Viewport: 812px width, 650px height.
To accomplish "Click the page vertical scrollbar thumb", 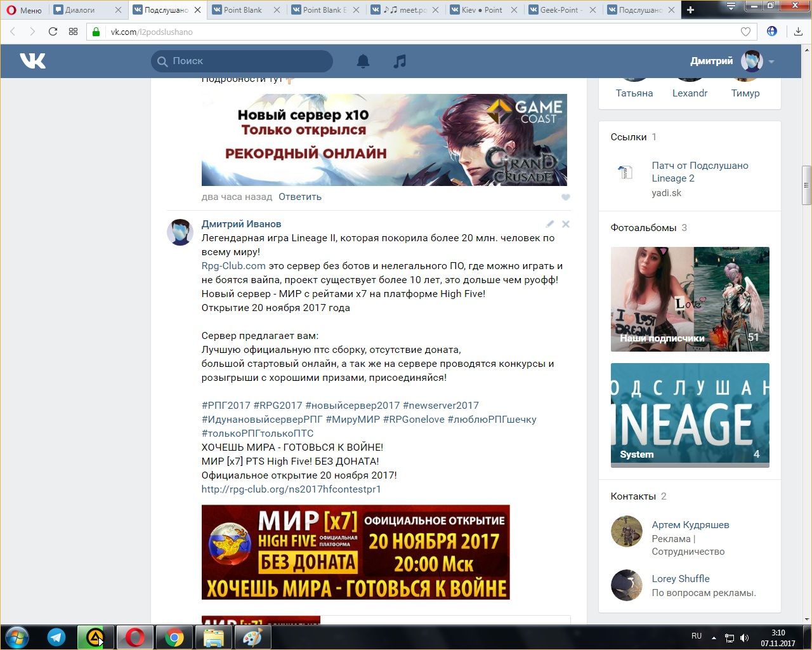I will [807, 185].
